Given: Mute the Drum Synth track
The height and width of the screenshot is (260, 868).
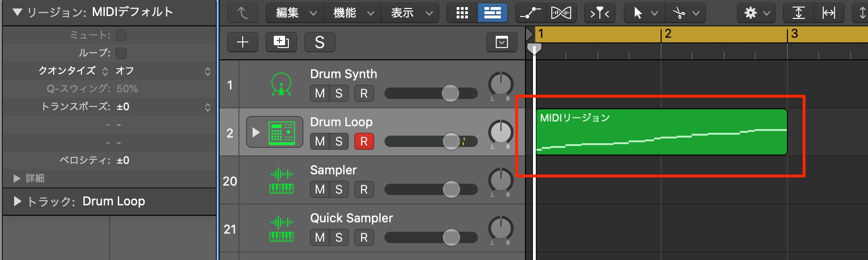Looking at the screenshot, I should tap(320, 93).
